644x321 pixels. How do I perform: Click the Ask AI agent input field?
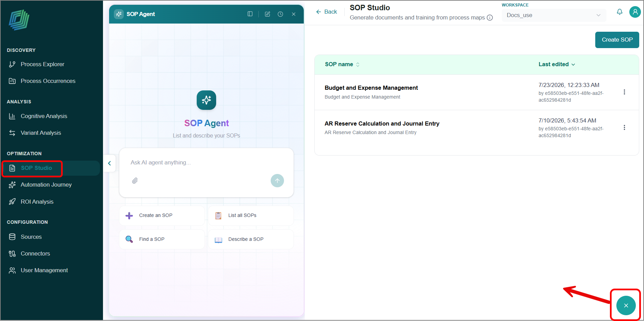206,162
